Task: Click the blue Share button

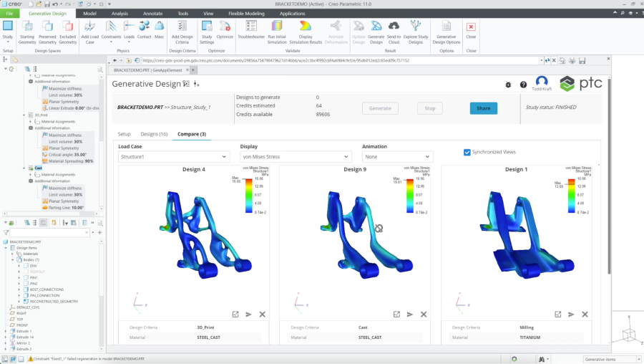Action: point(484,108)
